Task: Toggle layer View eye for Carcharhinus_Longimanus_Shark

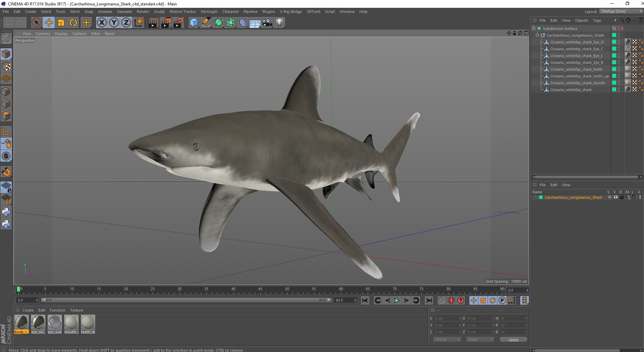Action: (615, 197)
